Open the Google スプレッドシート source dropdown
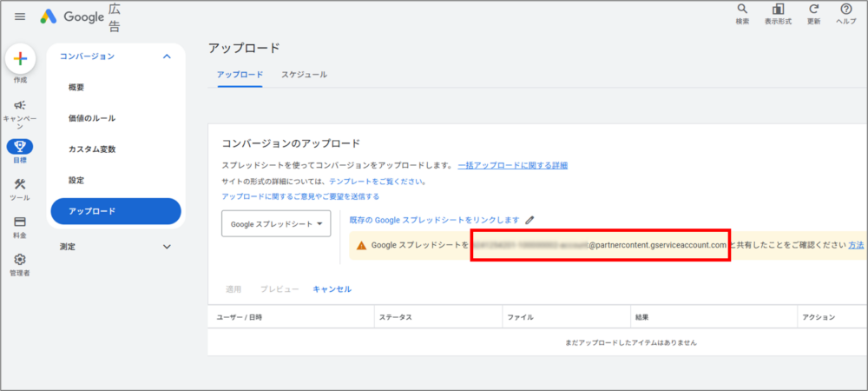 click(276, 224)
